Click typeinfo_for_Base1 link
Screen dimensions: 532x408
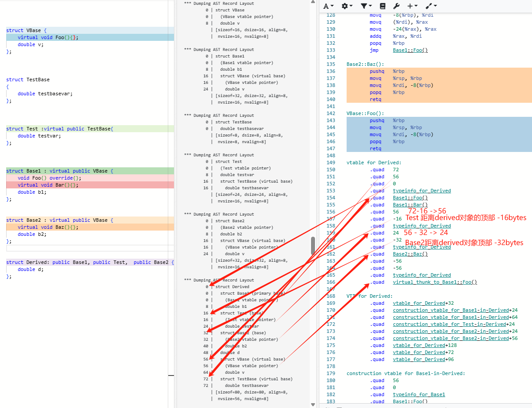(419, 394)
